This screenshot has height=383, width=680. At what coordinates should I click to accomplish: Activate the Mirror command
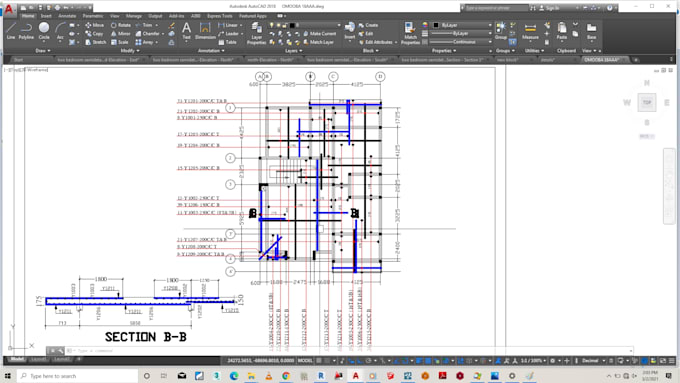120,33
